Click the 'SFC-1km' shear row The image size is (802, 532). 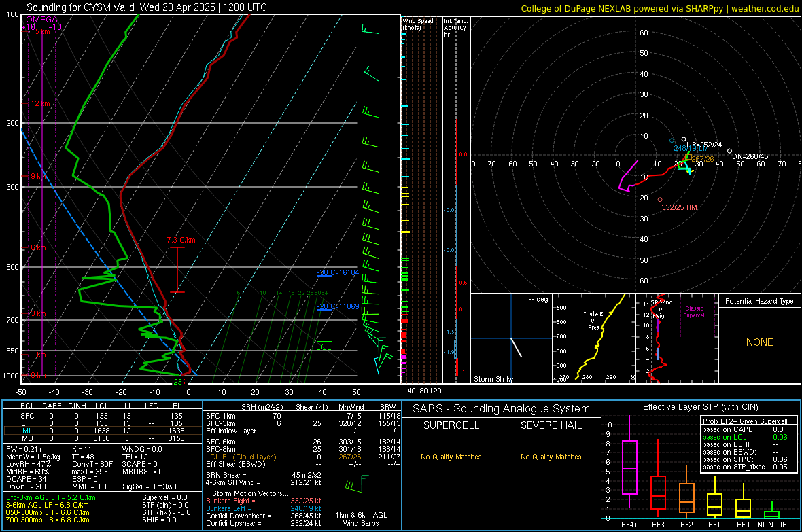coord(303,416)
